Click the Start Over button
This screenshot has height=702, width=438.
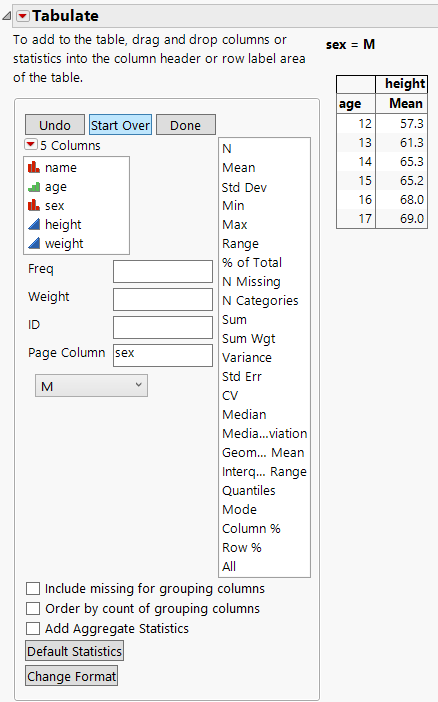[120, 125]
